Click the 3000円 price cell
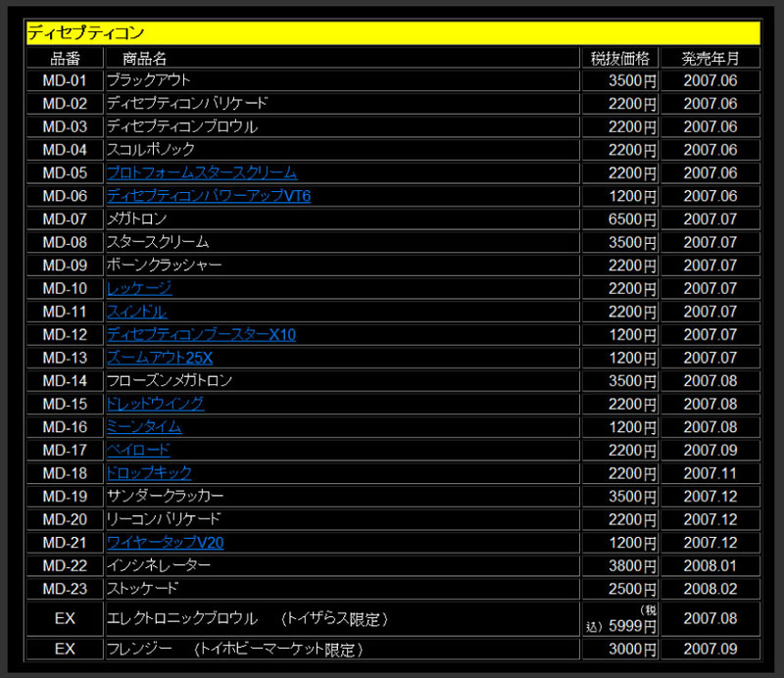 (620, 649)
